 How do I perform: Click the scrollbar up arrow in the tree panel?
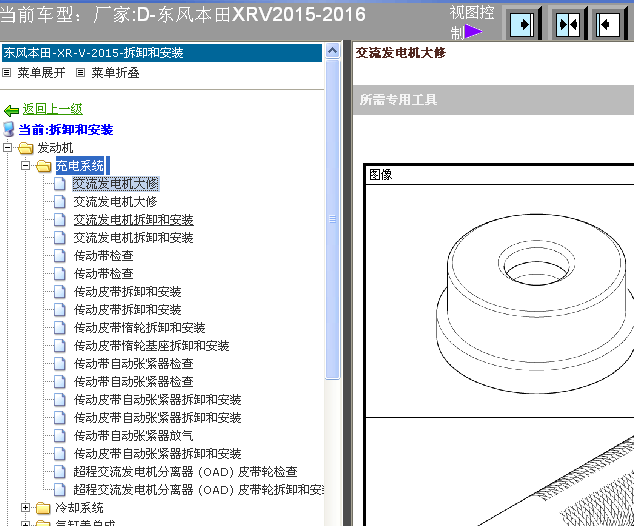(332, 51)
